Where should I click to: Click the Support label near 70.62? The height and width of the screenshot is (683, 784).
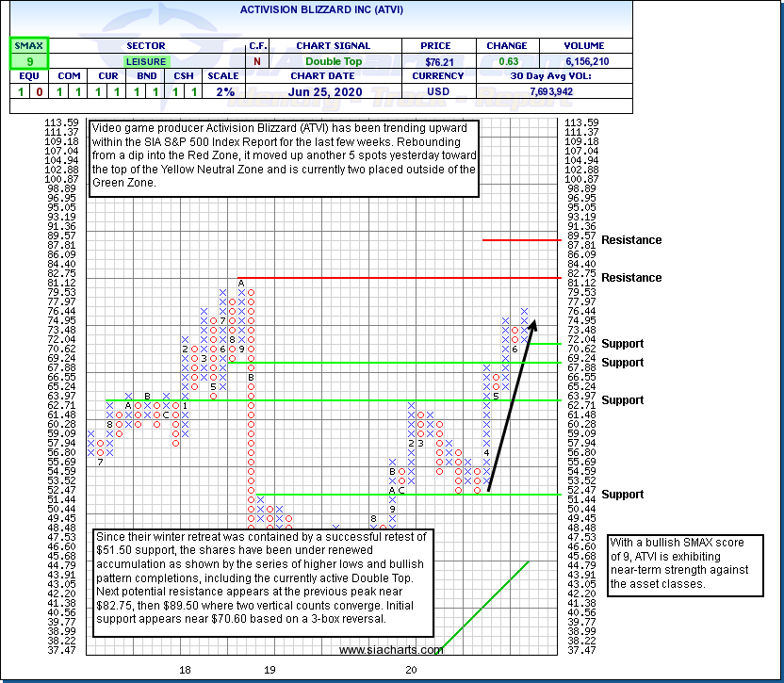click(x=622, y=344)
